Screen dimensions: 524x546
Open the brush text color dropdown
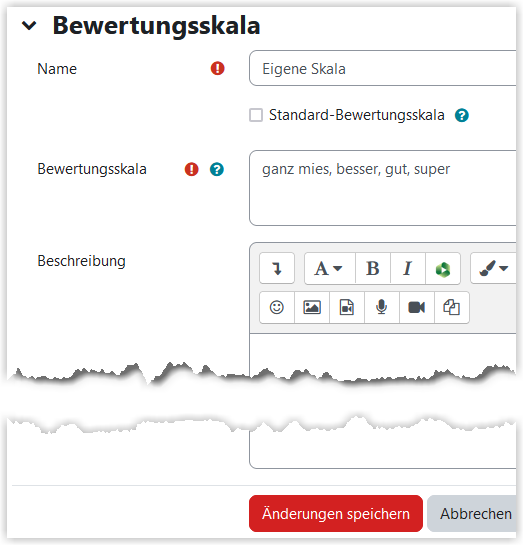[x=494, y=268]
